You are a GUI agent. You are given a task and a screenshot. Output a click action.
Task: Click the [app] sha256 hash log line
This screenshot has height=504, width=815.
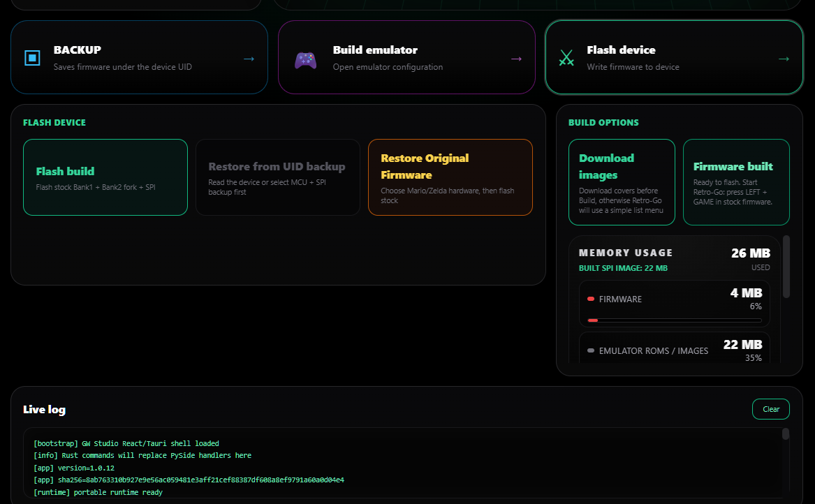point(189,480)
